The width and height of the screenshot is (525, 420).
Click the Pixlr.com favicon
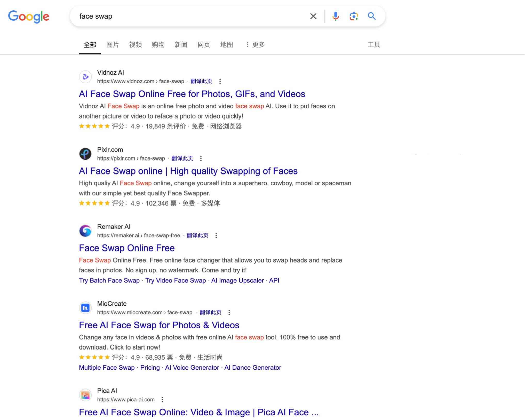pyautogui.click(x=85, y=154)
